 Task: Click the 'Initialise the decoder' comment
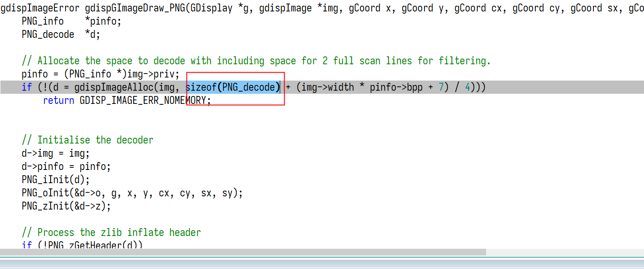coord(88,140)
